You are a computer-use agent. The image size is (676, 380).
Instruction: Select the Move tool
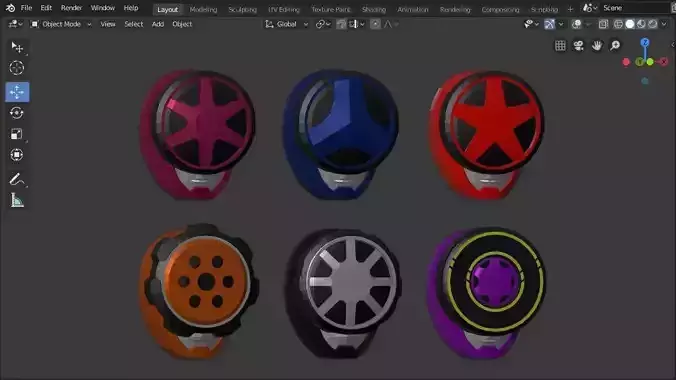pos(17,92)
